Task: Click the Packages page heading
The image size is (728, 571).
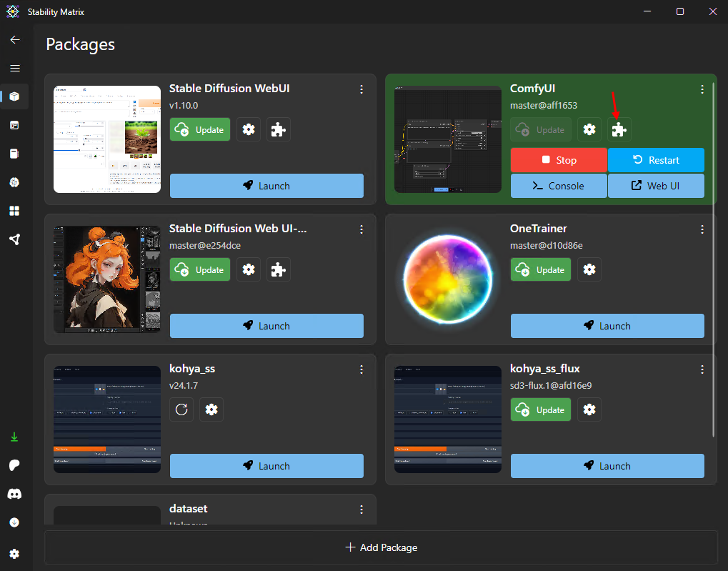Action: 80,44
